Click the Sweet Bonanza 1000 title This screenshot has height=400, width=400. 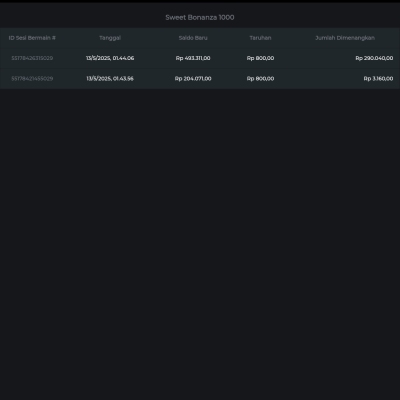200,17
